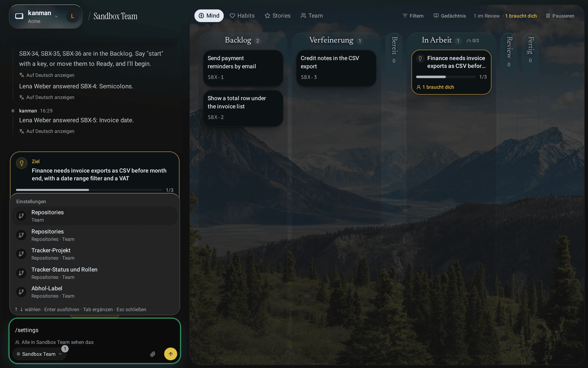Switch to the Habits tab
588x368 pixels.
pyautogui.click(x=242, y=16)
